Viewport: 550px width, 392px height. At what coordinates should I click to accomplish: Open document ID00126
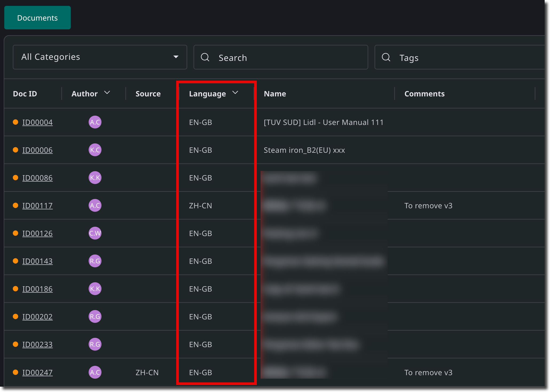(x=37, y=233)
